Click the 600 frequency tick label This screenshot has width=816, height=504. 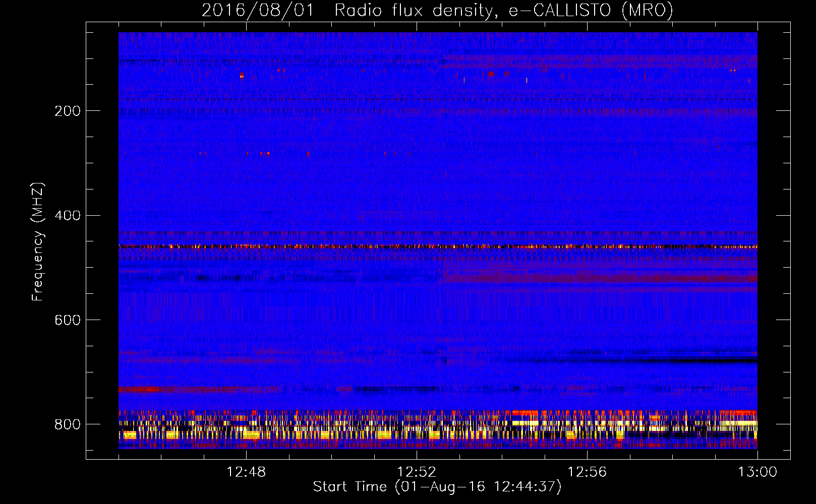68,321
